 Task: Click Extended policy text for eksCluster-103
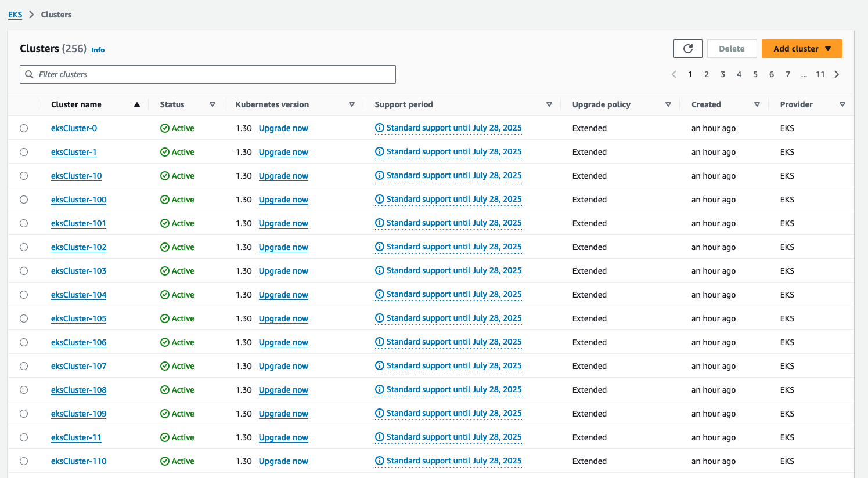pyautogui.click(x=589, y=271)
